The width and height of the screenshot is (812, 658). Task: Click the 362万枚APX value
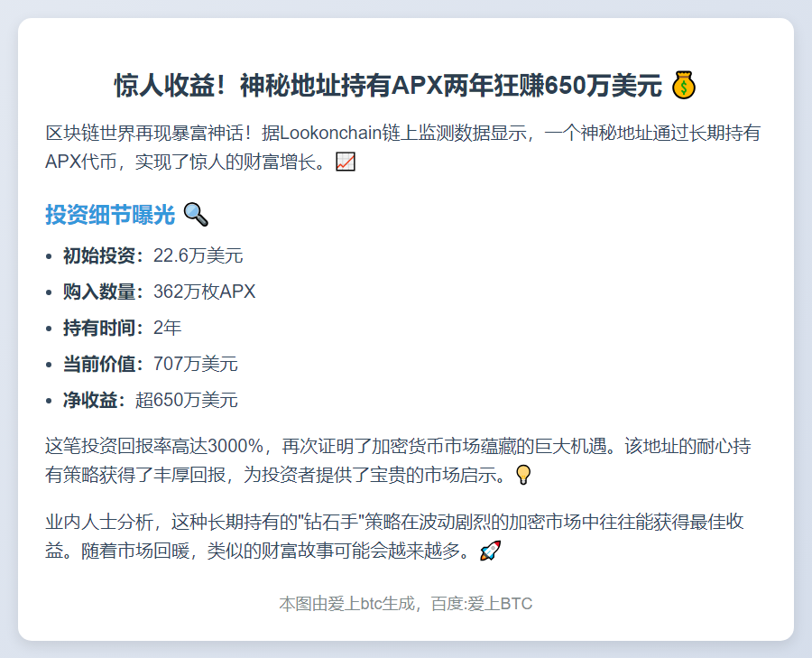pos(205,292)
